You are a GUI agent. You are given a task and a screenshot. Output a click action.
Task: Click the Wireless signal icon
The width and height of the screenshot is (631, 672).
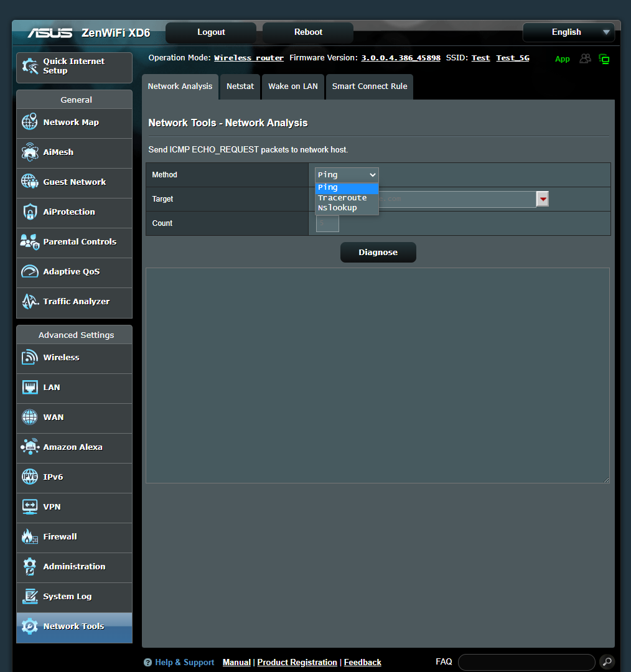[x=30, y=357]
